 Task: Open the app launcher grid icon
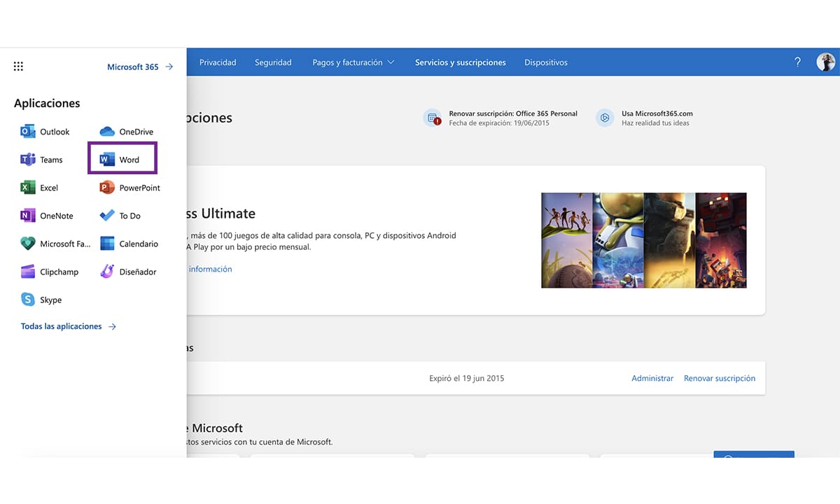pos(18,66)
